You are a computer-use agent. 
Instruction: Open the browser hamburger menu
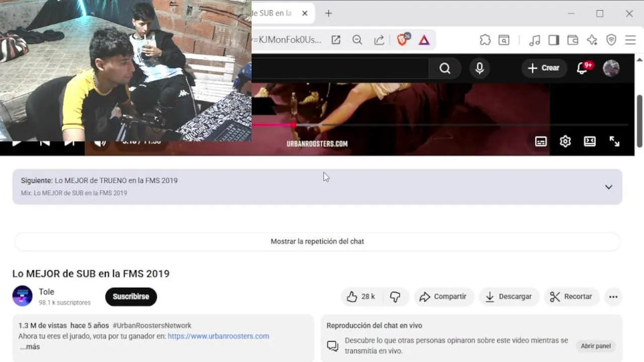[x=630, y=40]
